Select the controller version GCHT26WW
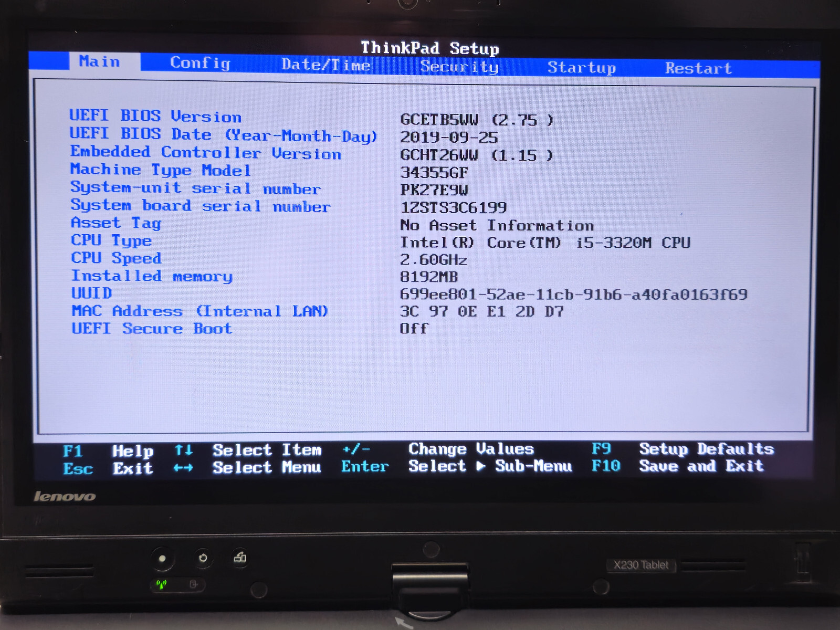 (477, 155)
